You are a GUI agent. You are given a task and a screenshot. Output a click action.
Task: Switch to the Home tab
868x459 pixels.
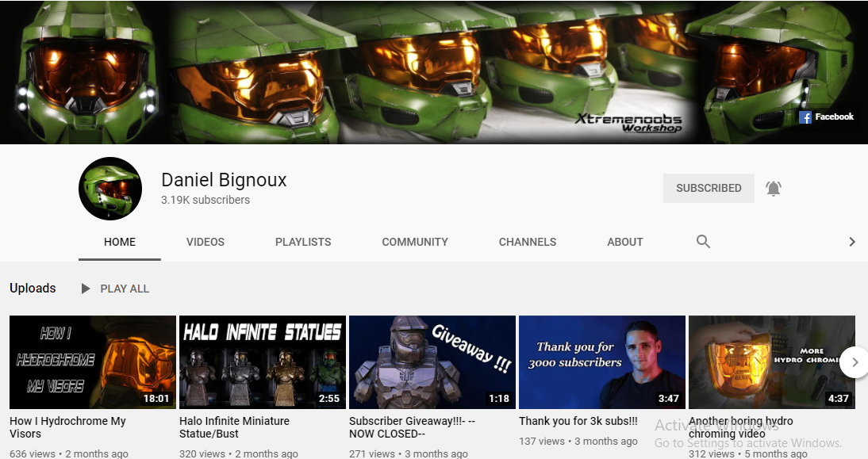click(120, 243)
